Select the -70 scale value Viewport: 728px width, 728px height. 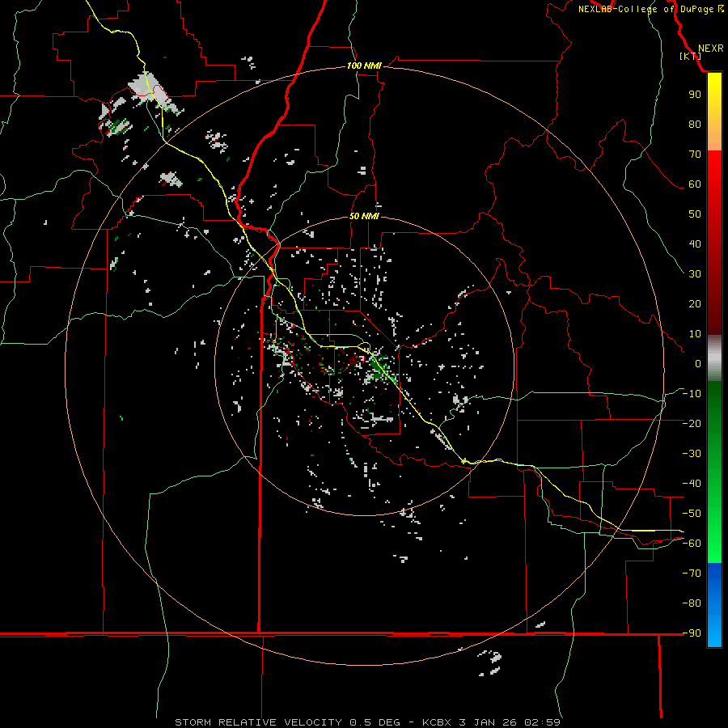pyautogui.click(x=692, y=574)
